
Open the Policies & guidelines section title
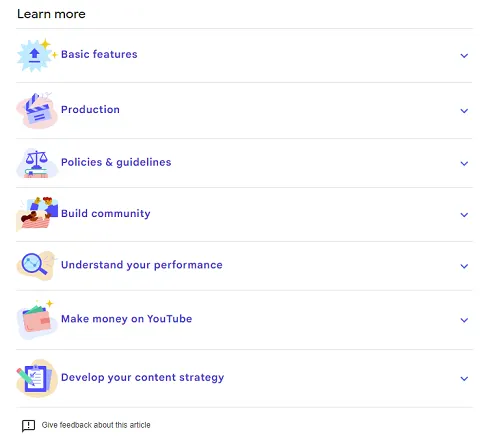tap(116, 162)
